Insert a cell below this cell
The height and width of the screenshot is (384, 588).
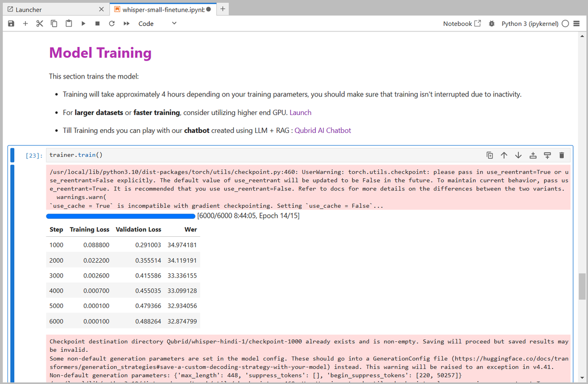pyautogui.click(x=547, y=155)
